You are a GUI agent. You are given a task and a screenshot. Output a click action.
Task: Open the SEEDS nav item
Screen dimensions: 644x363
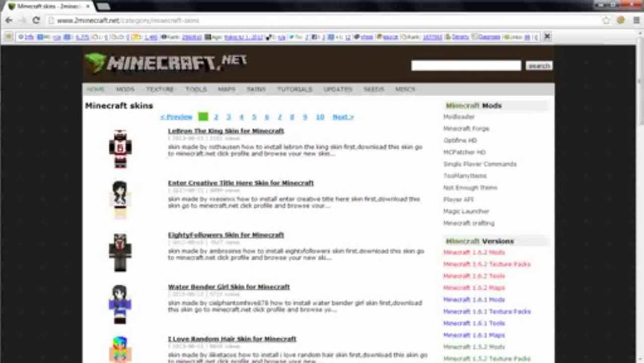[x=374, y=89]
